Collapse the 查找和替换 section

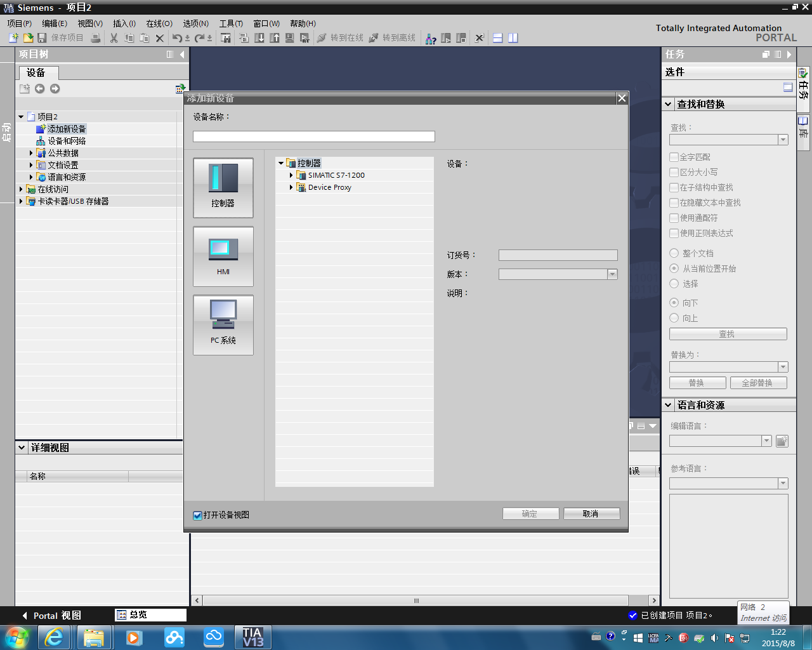669,104
